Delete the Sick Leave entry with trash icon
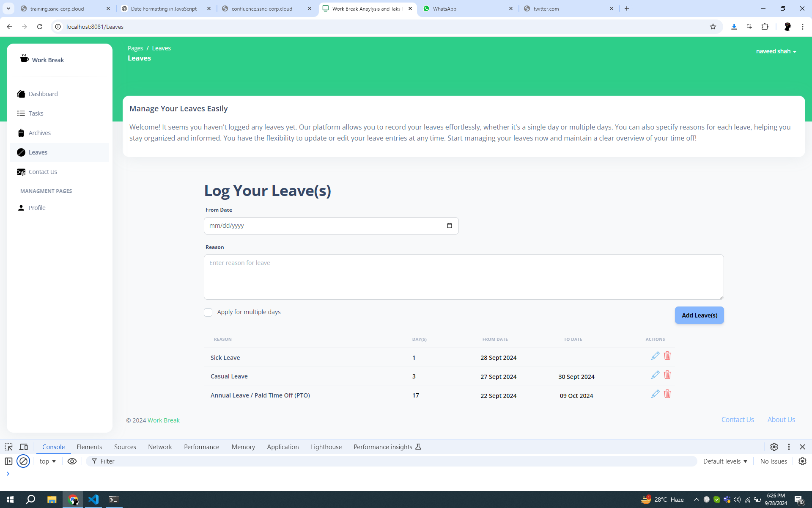The width and height of the screenshot is (812, 508). point(667,356)
